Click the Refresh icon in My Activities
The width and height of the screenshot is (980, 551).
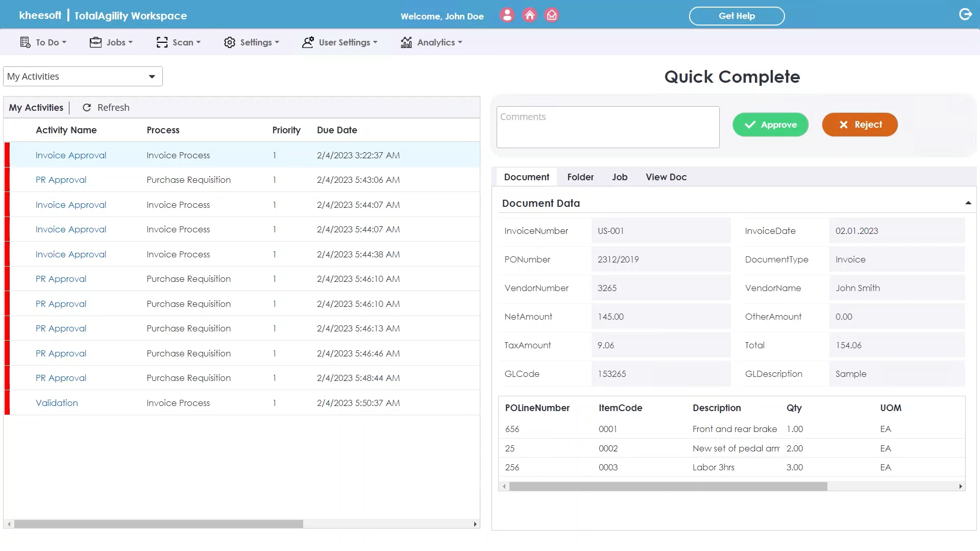pos(87,108)
